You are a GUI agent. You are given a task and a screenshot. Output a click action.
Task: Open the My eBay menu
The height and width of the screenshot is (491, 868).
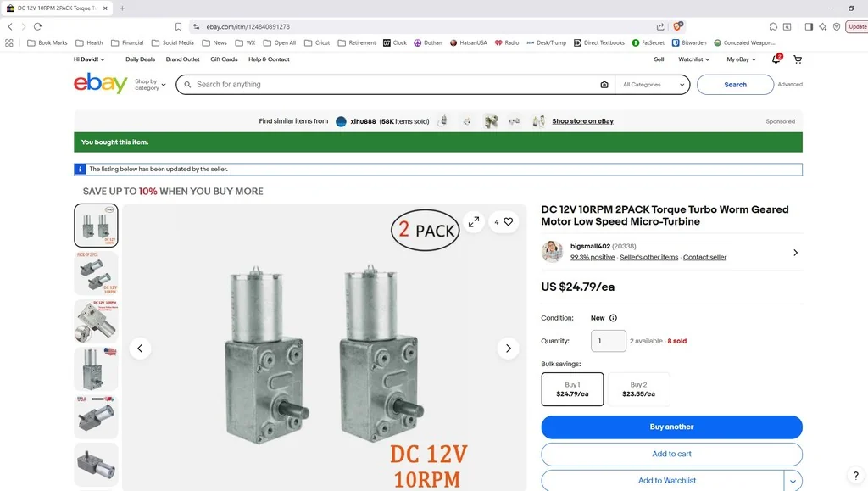point(741,59)
